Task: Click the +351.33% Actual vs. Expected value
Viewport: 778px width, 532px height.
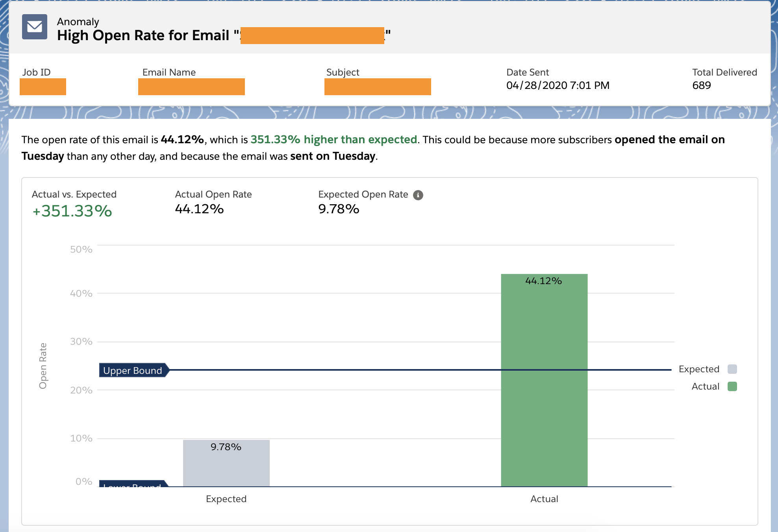Action: click(x=72, y=211)
